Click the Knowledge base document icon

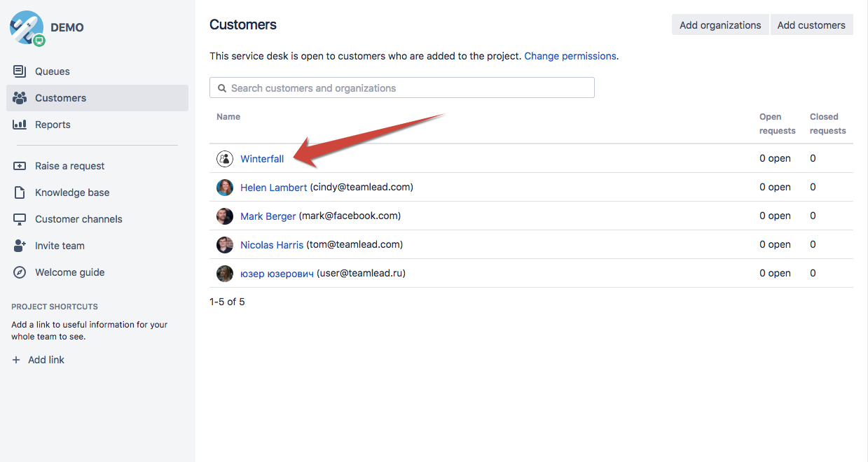[20, 192]
